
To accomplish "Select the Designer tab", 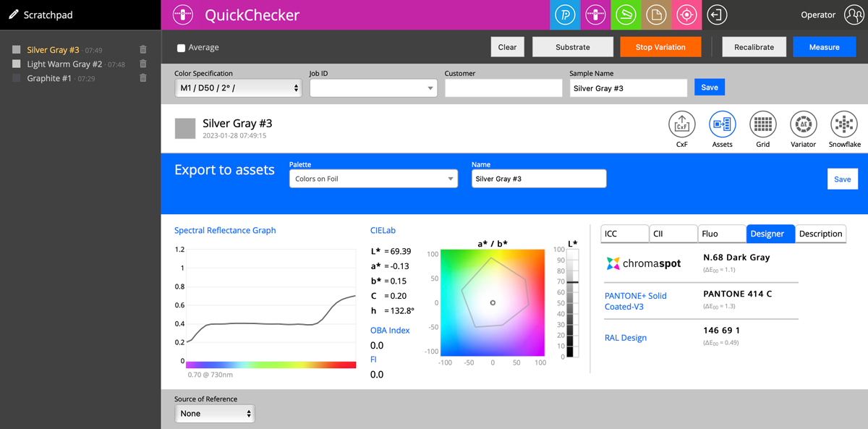I will click(770, 234).
